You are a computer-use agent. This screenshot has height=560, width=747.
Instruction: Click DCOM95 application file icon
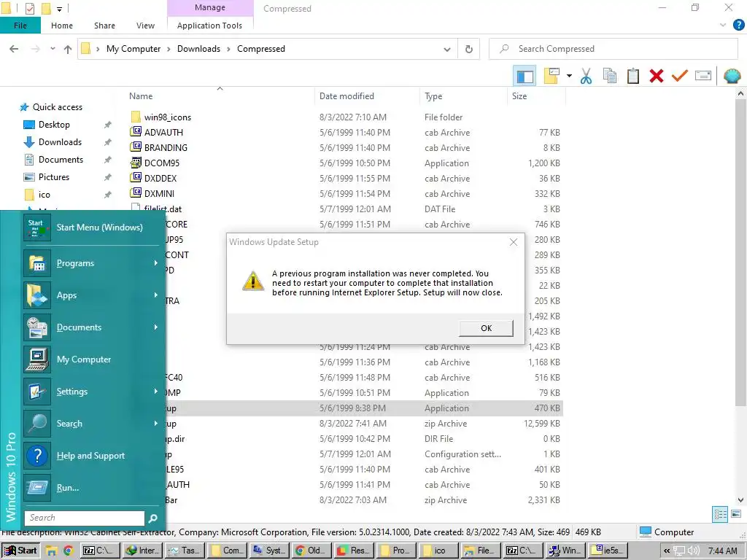tap(136, 163)
